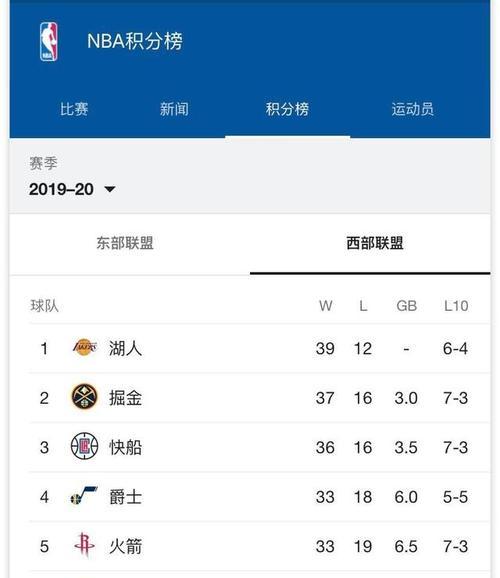Click the Lakers team logo
Image resolution: width=500 pixels, height=578 pixels.
tap(84, 348)
